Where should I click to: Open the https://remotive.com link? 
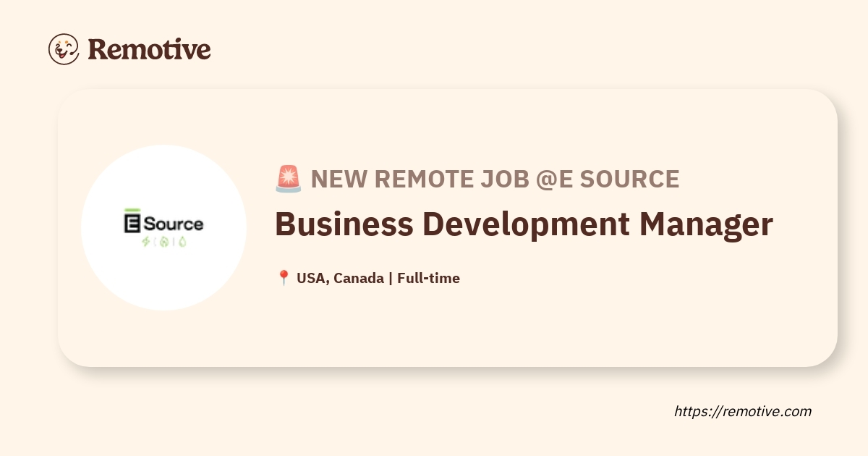click(743, 411)
